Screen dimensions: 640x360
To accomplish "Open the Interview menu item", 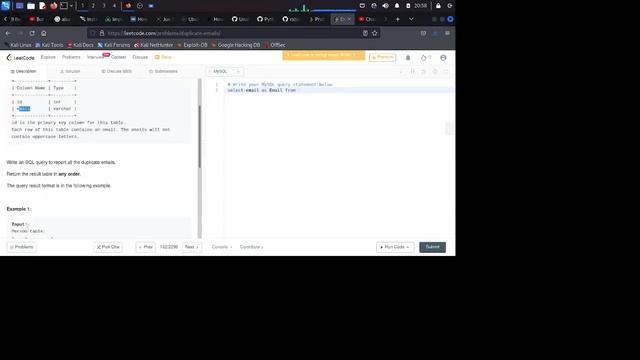I will pyautogui.click(x=95, y=57).
